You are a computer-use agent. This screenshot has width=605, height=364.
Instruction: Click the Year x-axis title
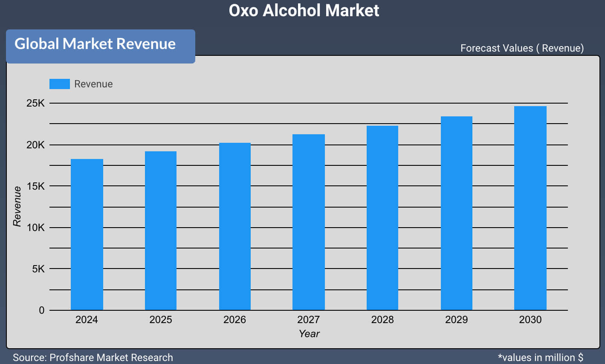tap(309, 334)
